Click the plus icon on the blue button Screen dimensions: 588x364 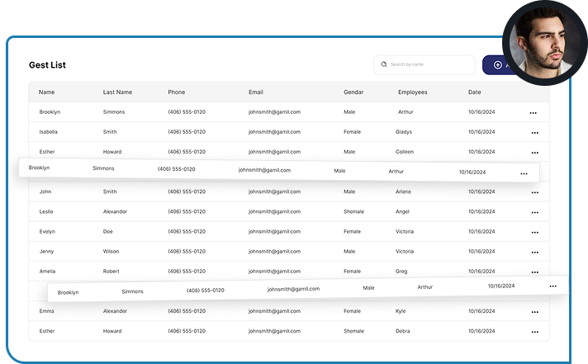[497, 64]
